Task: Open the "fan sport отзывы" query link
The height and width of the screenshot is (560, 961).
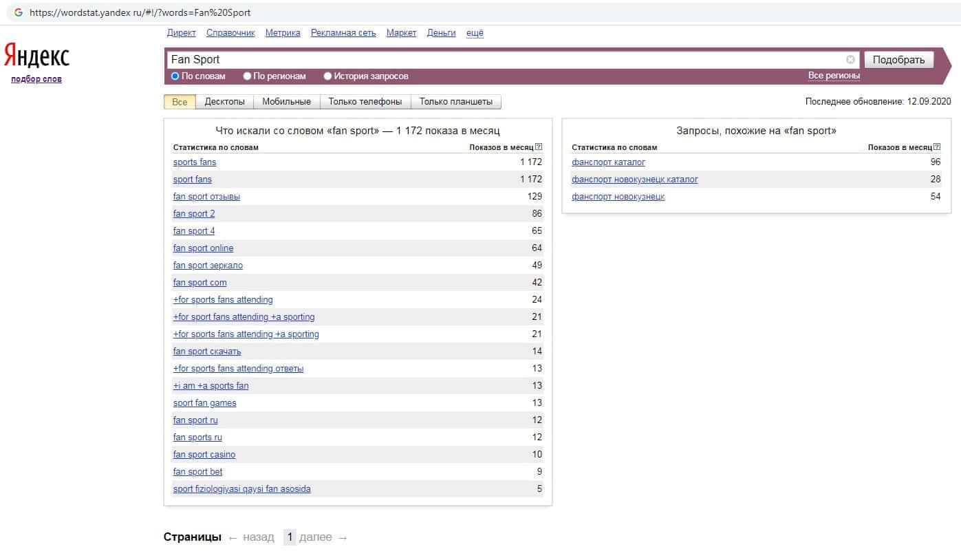Action: [206, 197]
